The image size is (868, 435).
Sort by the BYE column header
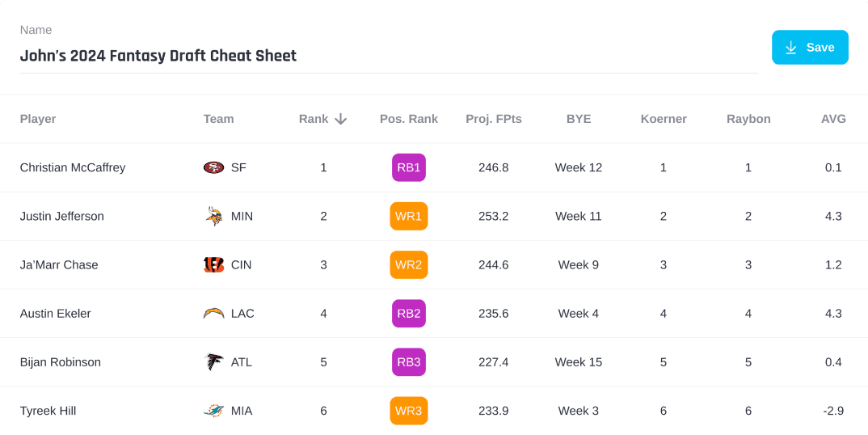(x=579, y=119)
